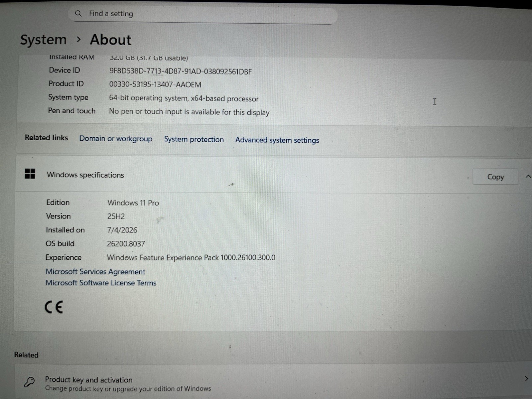The image size is (532, 399).
Task: Click the Pen and touch label
Action: (72, 111)
